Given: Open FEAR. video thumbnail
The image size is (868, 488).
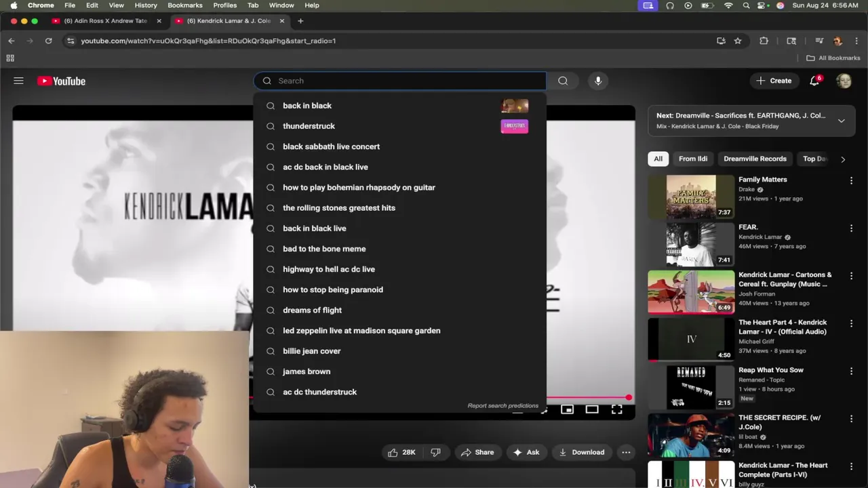Looking at the screenshot, I should tap(691, 245).
